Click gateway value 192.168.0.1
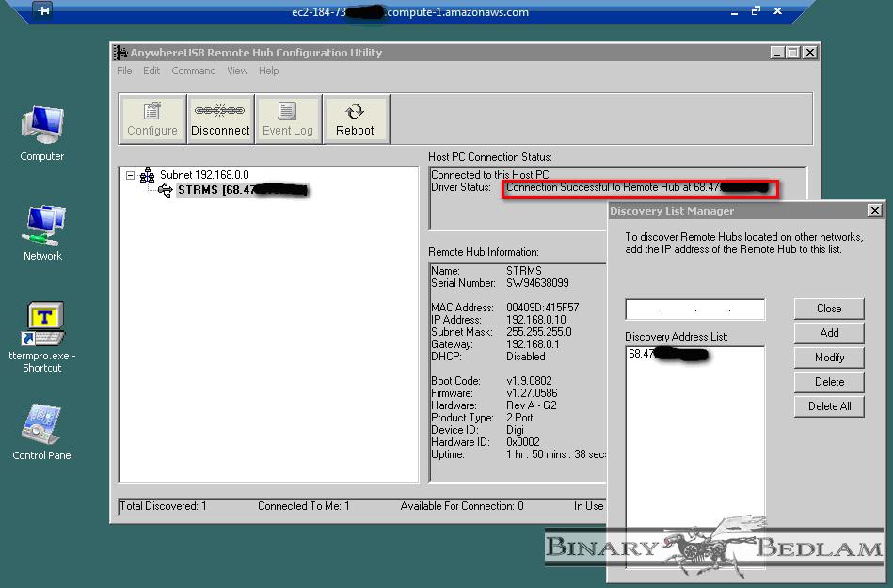Image resolution: width=893 pixels, height=588 pixels. tap(533, 344)
